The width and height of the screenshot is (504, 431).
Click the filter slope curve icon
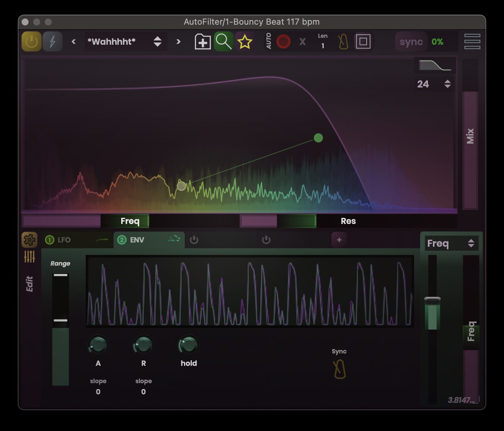(x=435, y=65)
